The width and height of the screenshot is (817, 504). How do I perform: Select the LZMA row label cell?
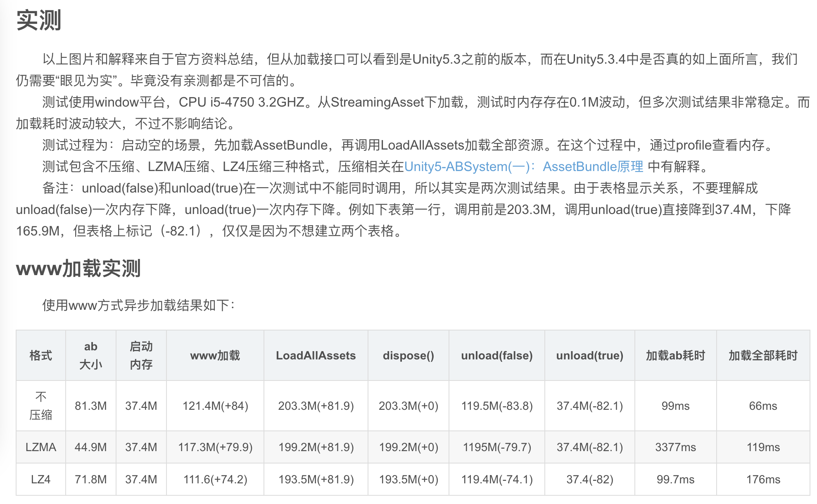pyautogui.click(x=40, y=447)
